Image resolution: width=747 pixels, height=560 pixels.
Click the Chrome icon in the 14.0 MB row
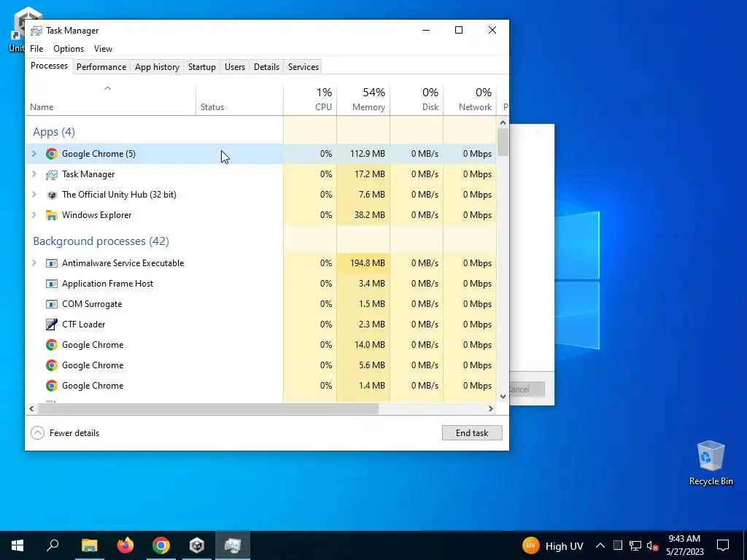click(52, 345)
